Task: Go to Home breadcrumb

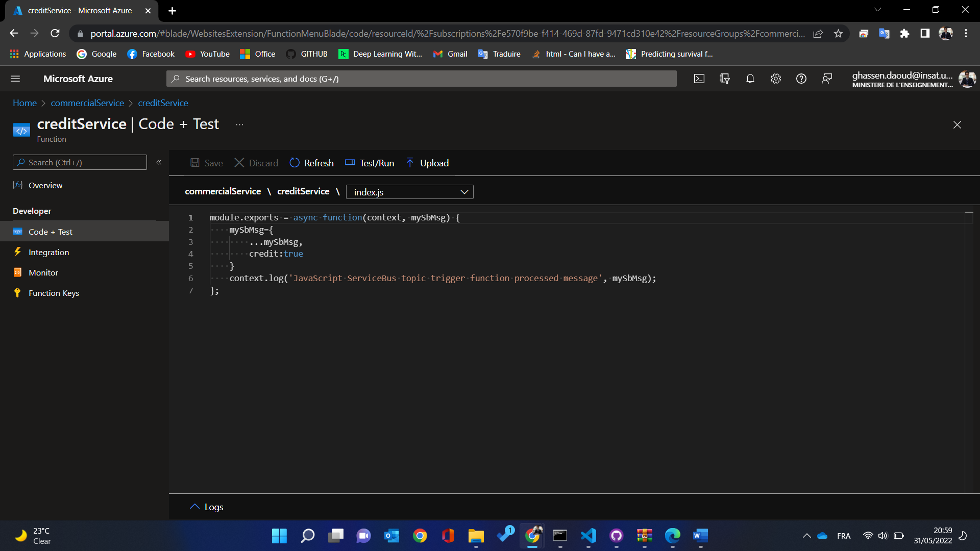Action: (24, 103)
